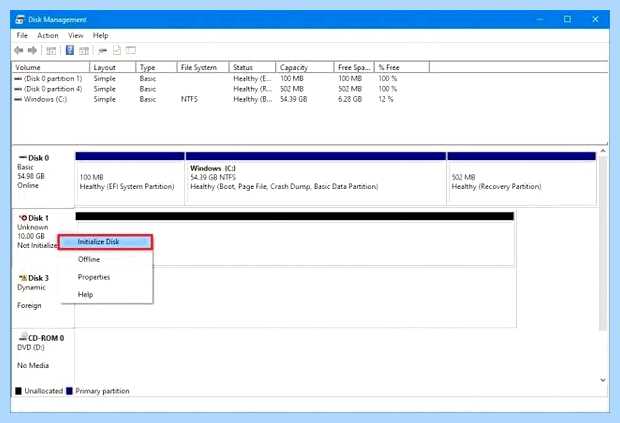620x423 pixels.
Task: Click the Disk 0 drive icon
Action: (23, 158)
